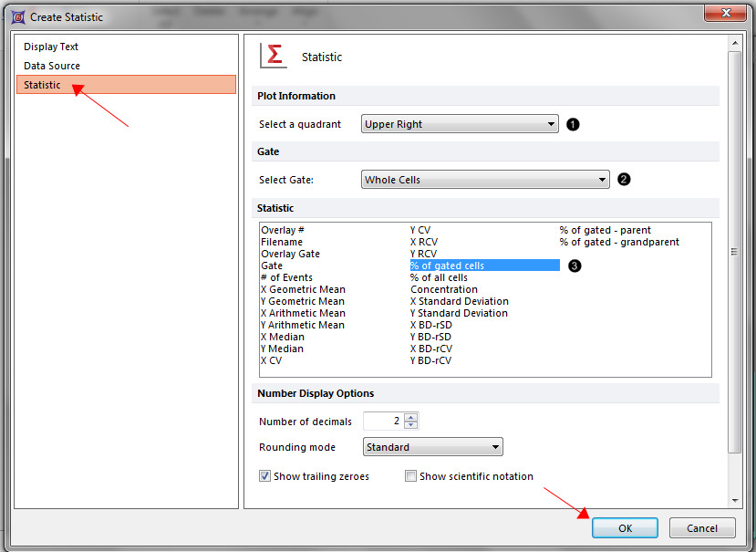The width and height of the screenshot is (756, 552).
Task: Select 'Y BD-rSD' statistic
Action: point(430,337)
